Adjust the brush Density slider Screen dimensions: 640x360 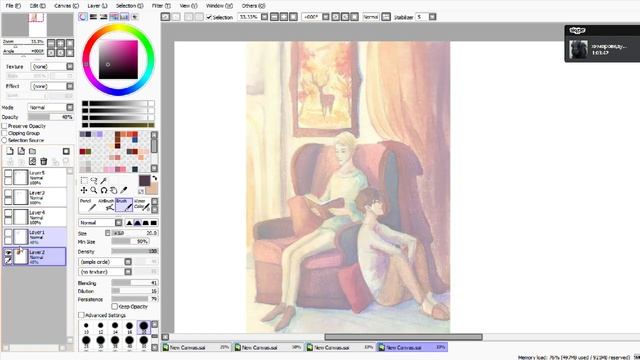tap(135, 251)
